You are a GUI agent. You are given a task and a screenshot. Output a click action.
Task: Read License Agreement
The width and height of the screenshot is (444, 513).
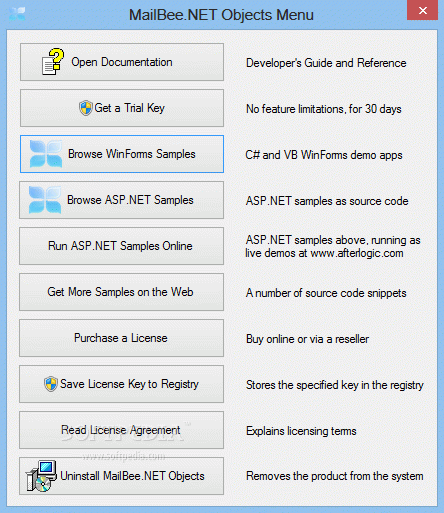121,430
